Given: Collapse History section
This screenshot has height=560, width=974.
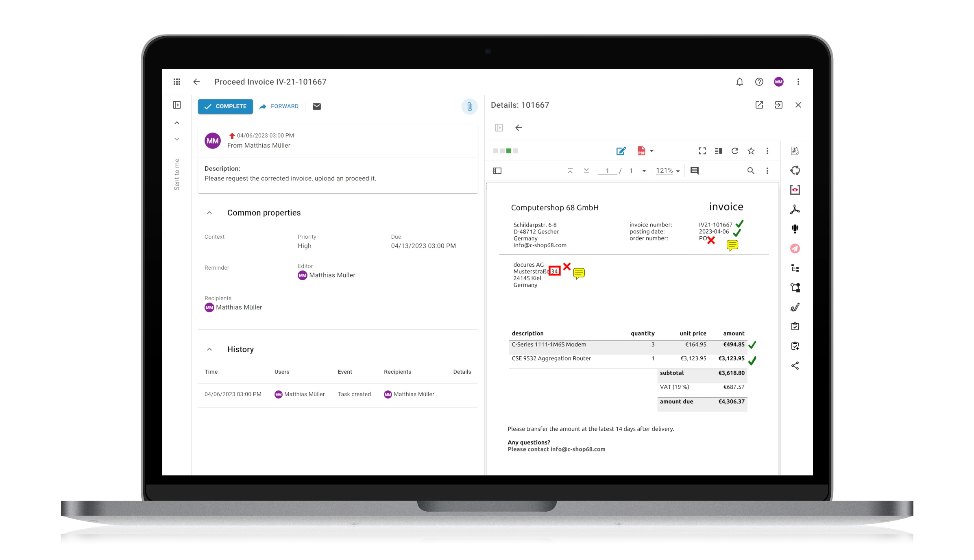Looking at the screenshot, I should pyautogui.click(x=210, y=349).
